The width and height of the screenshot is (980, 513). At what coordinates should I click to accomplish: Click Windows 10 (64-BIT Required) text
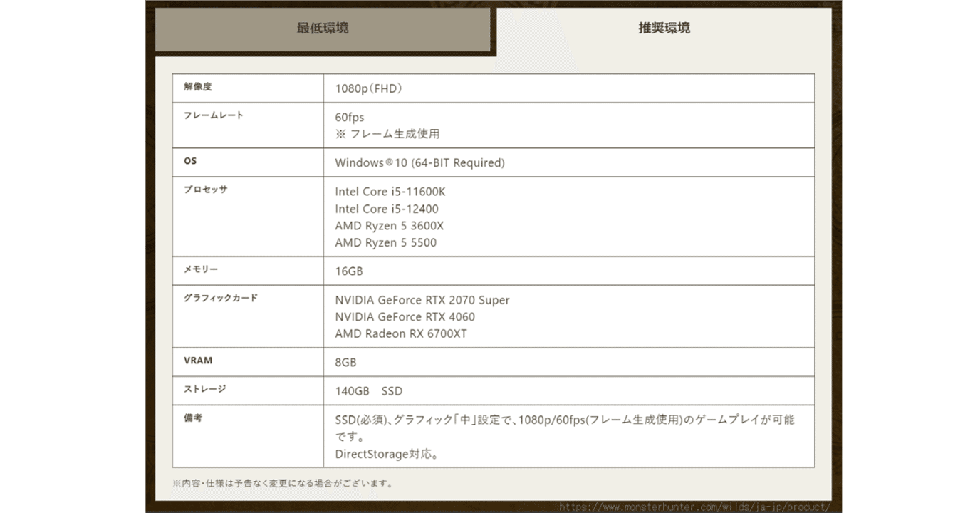point(419,163)
